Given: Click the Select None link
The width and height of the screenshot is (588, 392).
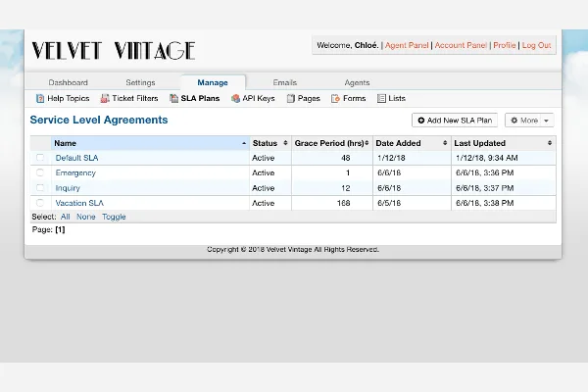Looking at the screenshot, I should click(86, 217).
